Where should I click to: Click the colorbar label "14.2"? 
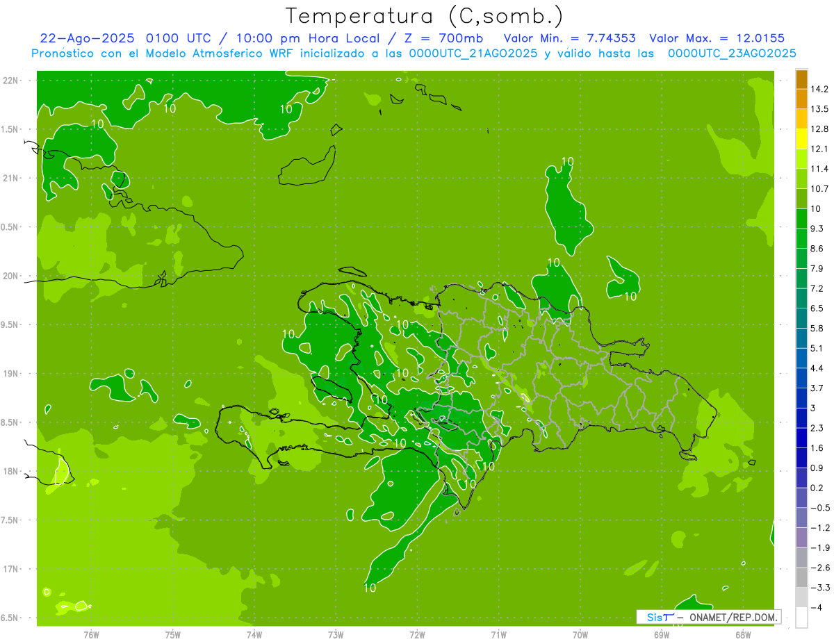click(x=819, y=89)
